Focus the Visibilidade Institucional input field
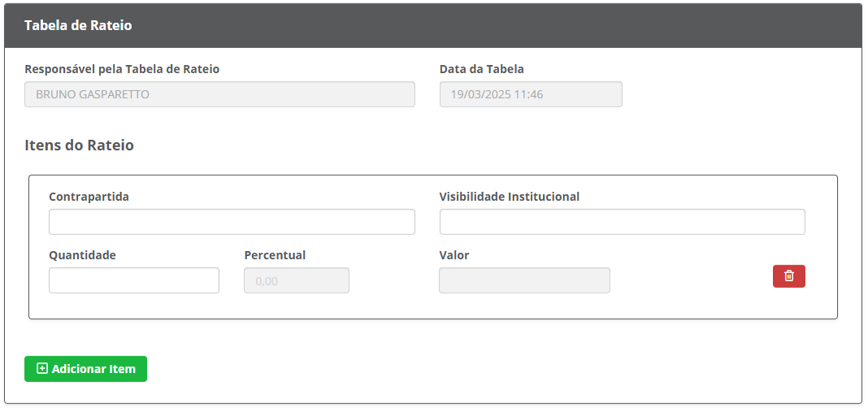868x408 pixels. coord(623,222)
